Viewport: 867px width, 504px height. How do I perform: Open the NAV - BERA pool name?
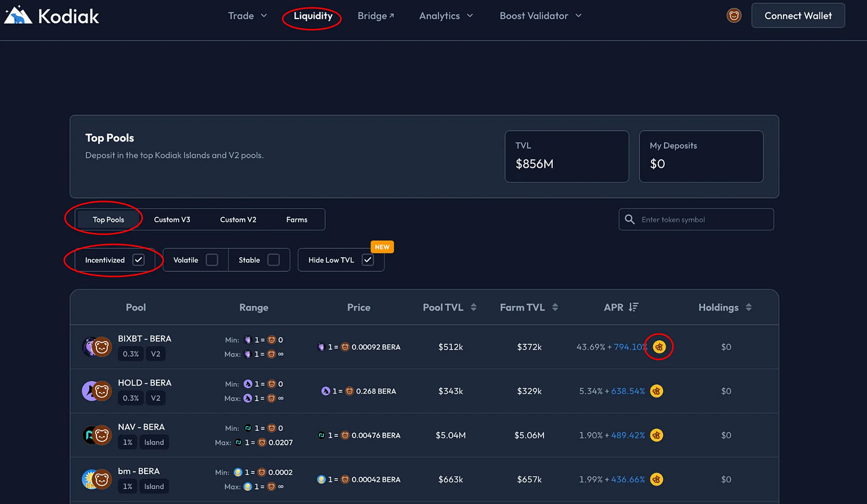click(x=141, y=427)
